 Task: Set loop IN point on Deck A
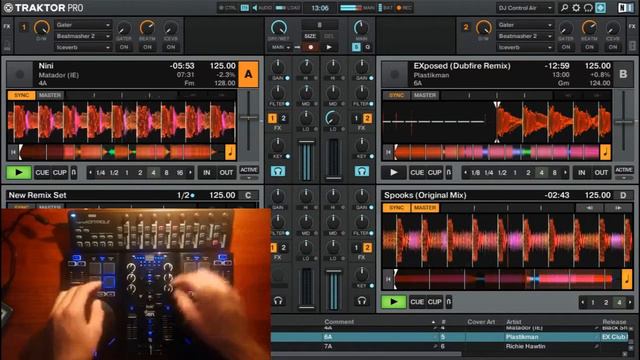207,173
